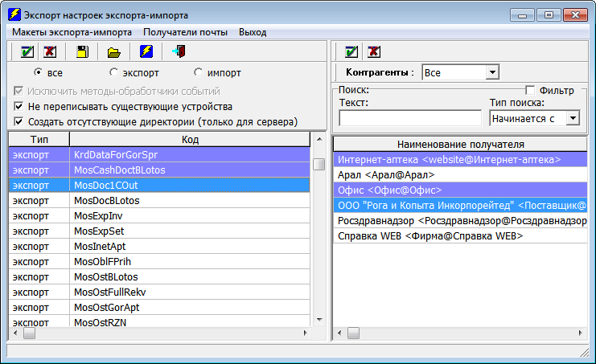Click the exit door icon
The height and width of the screenshot is (364, 596).
[179, 52]
